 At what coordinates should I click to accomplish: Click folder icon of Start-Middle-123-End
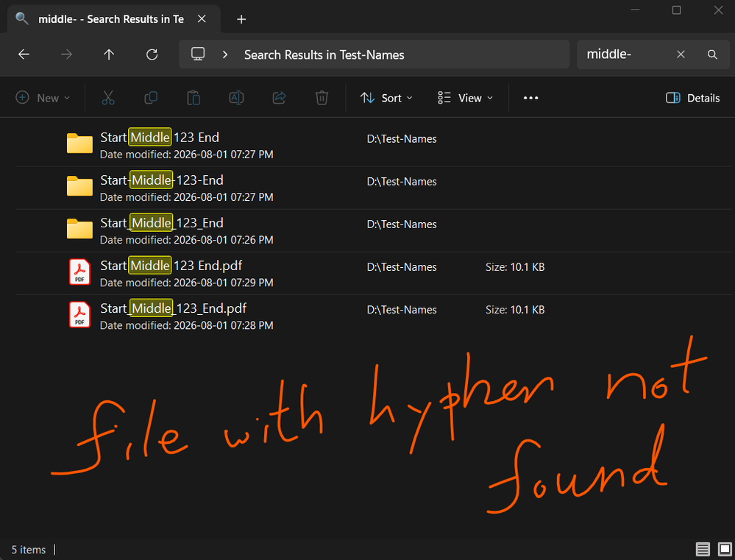tap(79, 186)
